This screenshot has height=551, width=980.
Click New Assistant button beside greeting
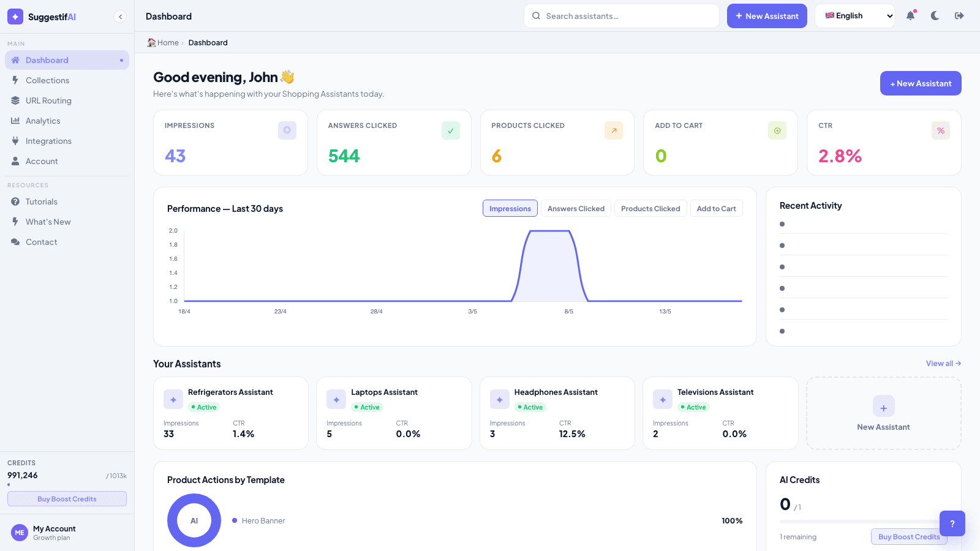pos(921,83)
